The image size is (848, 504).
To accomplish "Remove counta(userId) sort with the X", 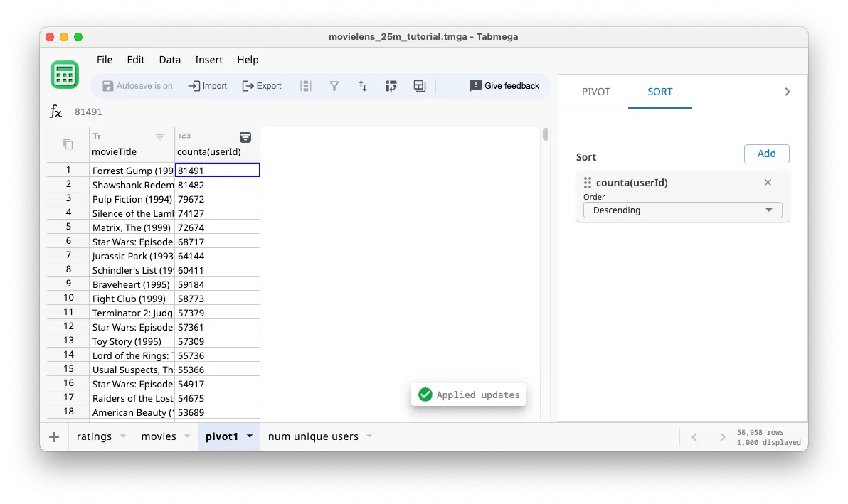I will (768, 182).
